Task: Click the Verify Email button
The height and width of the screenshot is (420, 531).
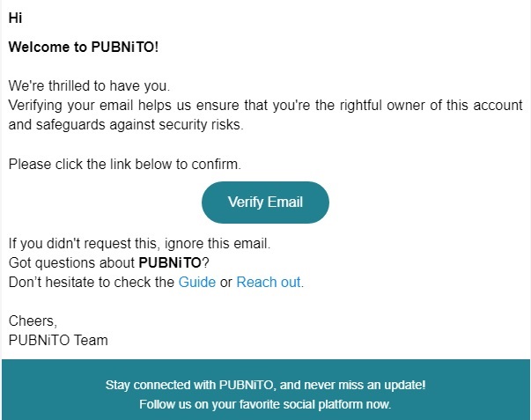Action: coord(265,203)
